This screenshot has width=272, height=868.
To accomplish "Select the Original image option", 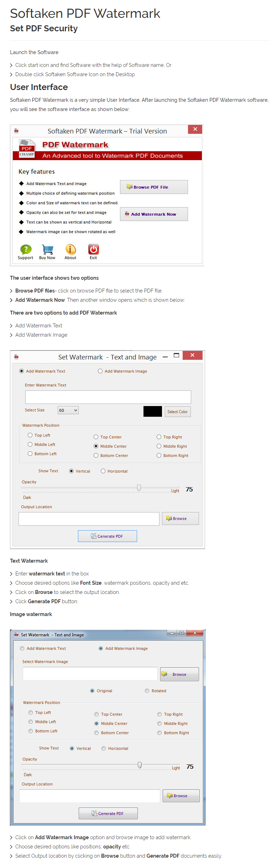I will click(93, 690).
